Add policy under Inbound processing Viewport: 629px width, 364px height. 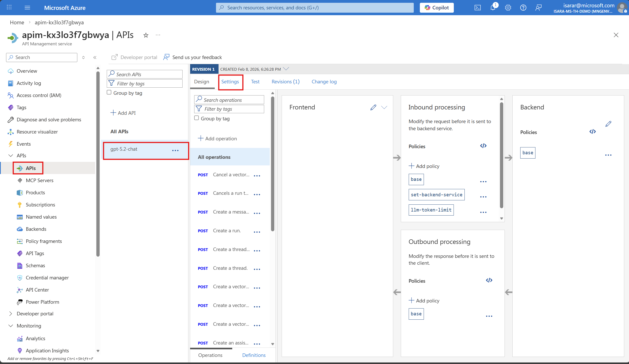[x=424, y=166]
